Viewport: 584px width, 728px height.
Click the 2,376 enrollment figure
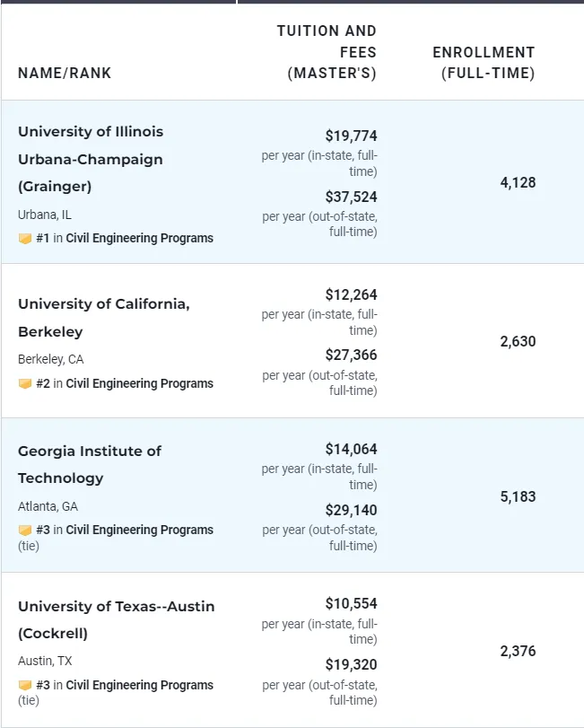coord(518,651)
